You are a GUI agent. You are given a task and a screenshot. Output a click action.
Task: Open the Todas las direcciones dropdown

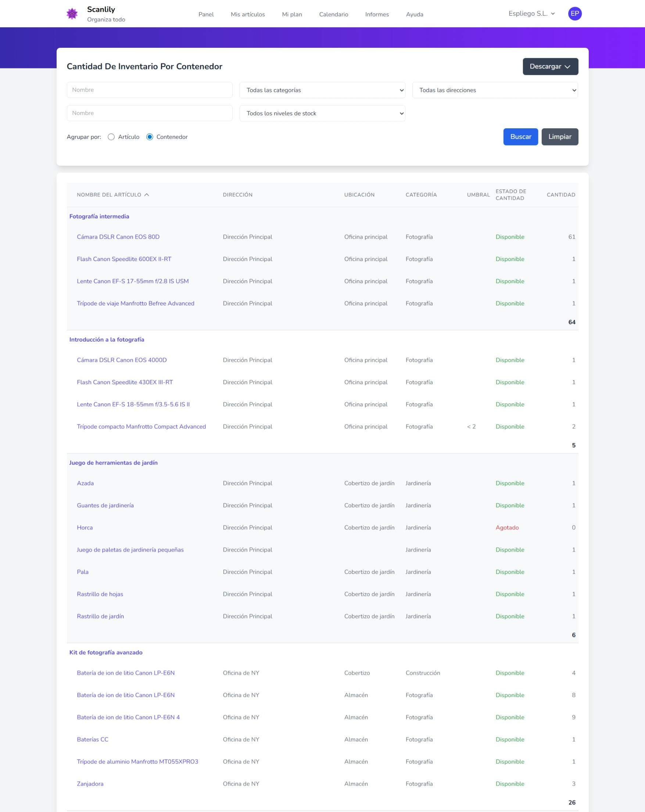pyautogui.click(x=495, y=90)
